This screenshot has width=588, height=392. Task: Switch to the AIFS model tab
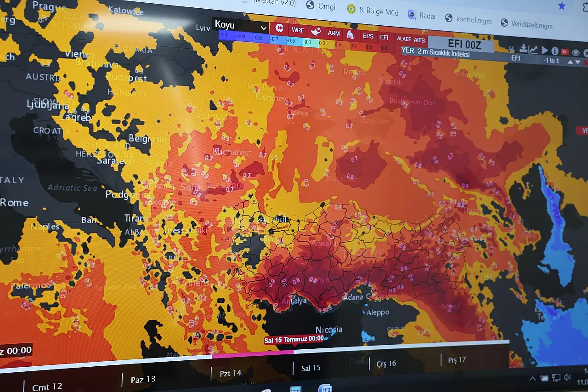click(x=419, y=40)
